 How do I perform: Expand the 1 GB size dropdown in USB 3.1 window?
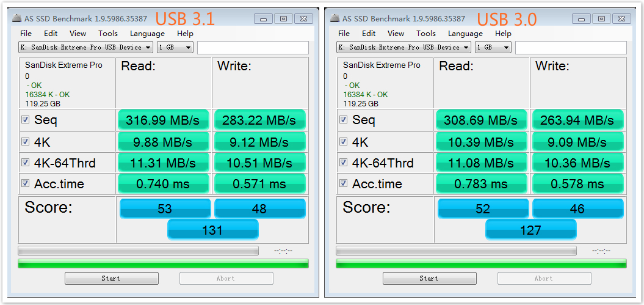[x=175, y=47]
